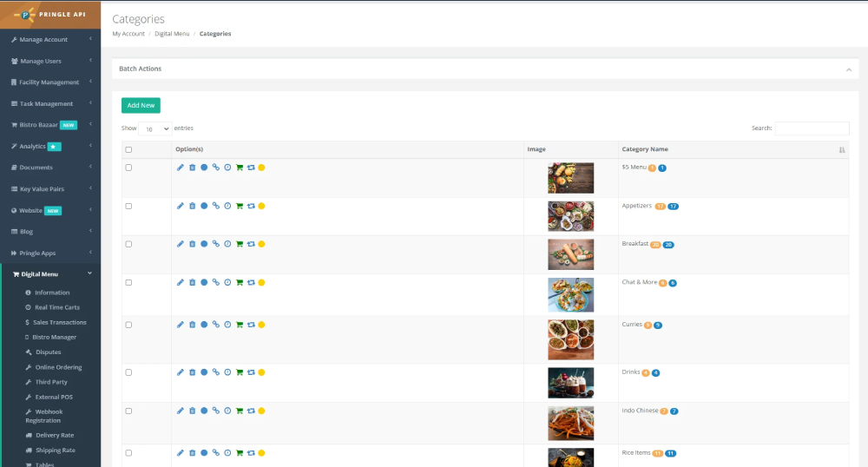Viewport: 868px width, 467px height.
Task: Edit the Appetizers category
Action: (x=181, y=206)
